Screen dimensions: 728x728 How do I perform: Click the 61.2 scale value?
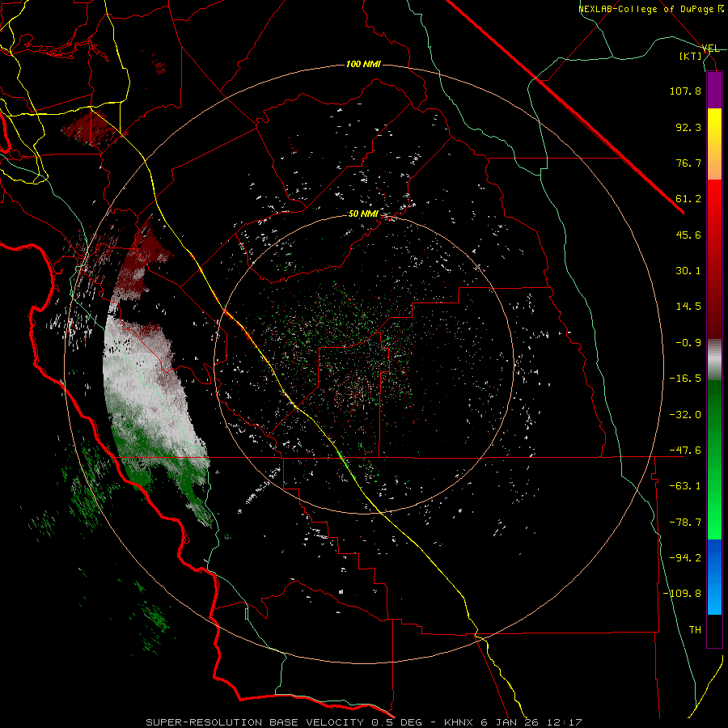pos(688,199)
